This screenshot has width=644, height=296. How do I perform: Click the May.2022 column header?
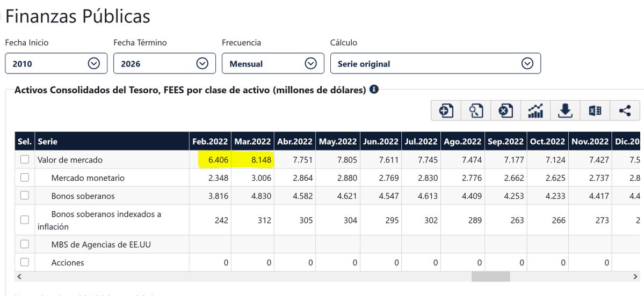click(338, 142)
